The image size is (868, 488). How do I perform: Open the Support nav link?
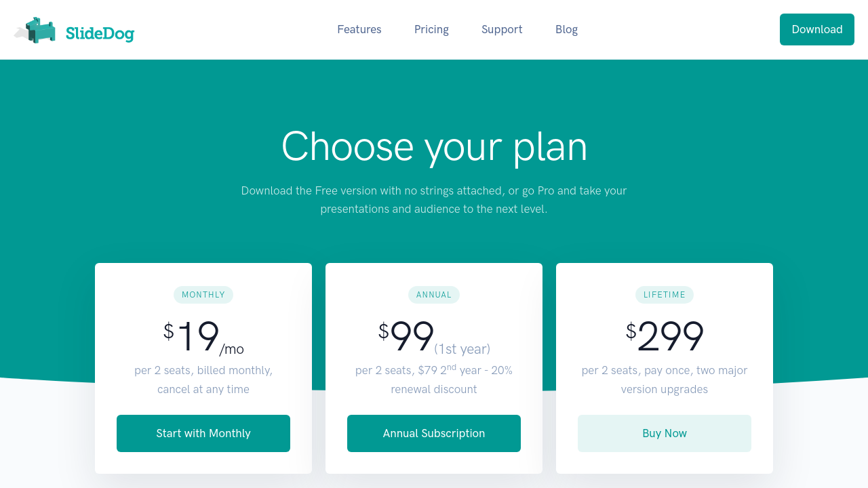tap(502, 29)
